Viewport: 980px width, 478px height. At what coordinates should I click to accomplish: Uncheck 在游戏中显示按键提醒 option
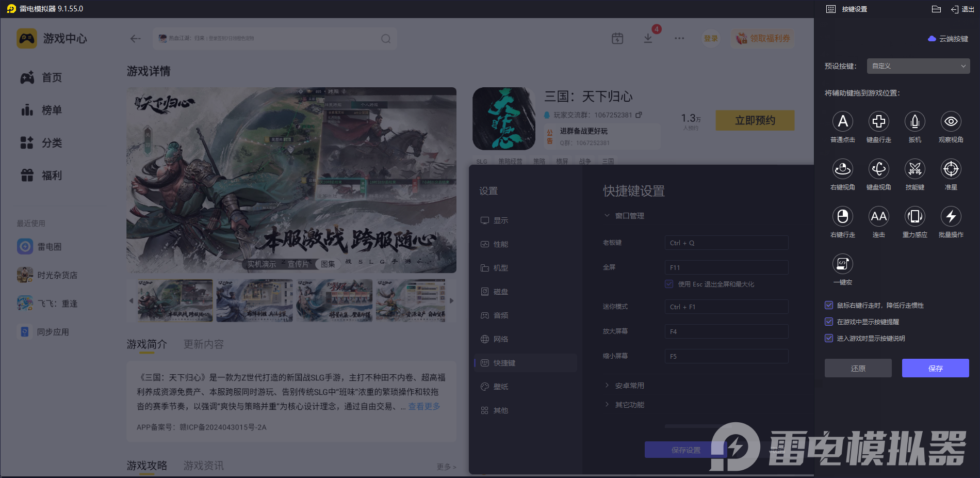coord(829,322)
